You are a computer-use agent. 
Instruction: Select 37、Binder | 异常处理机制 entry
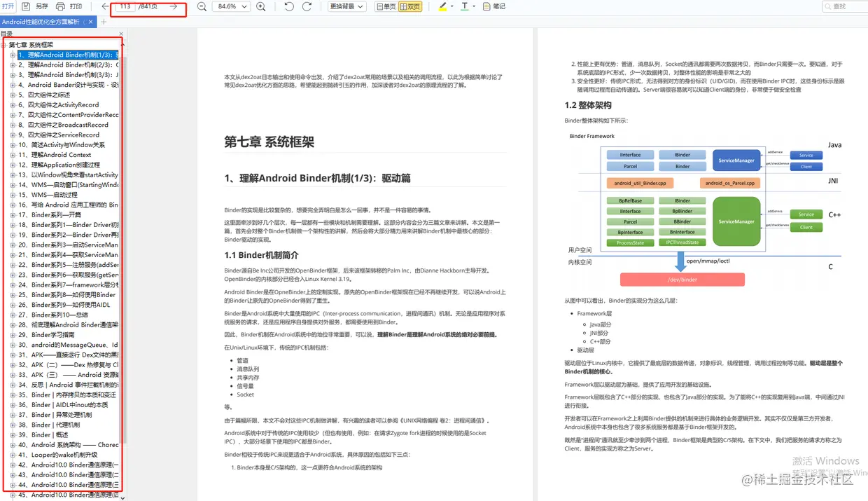coord(55,415)
